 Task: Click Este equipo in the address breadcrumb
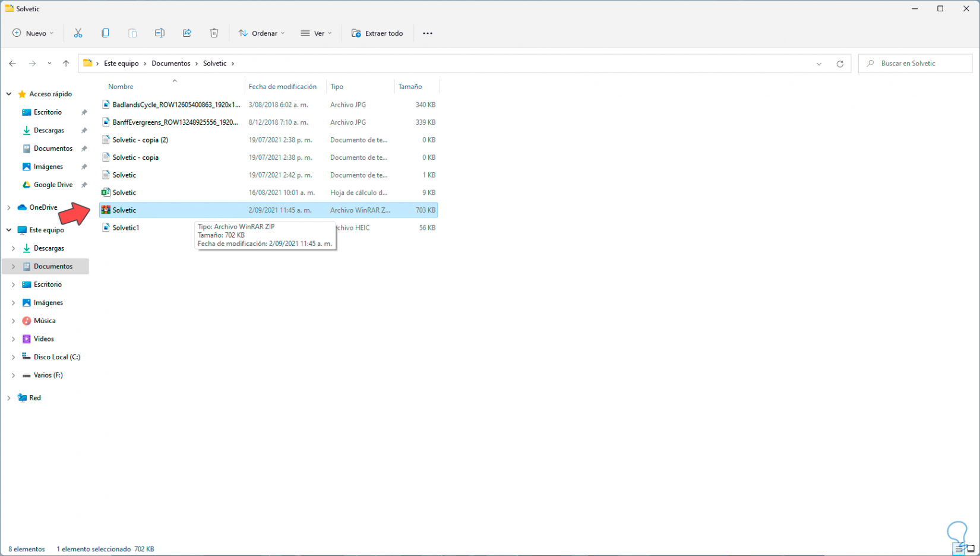pyautogui.click(x=121, y=64)
